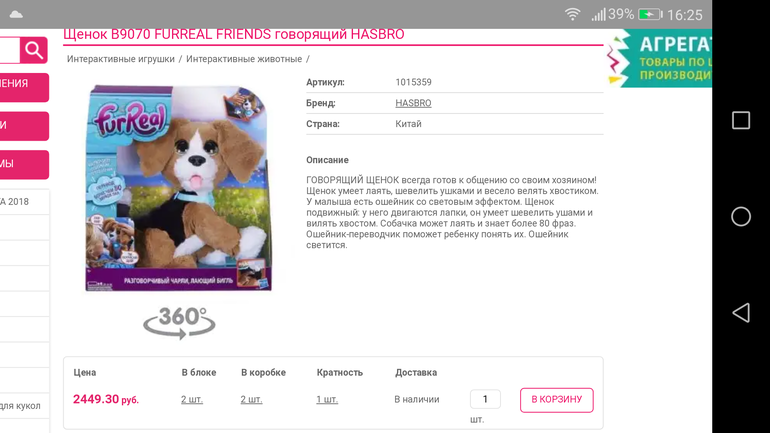Tap the Android home circle button

coord(740,217)
